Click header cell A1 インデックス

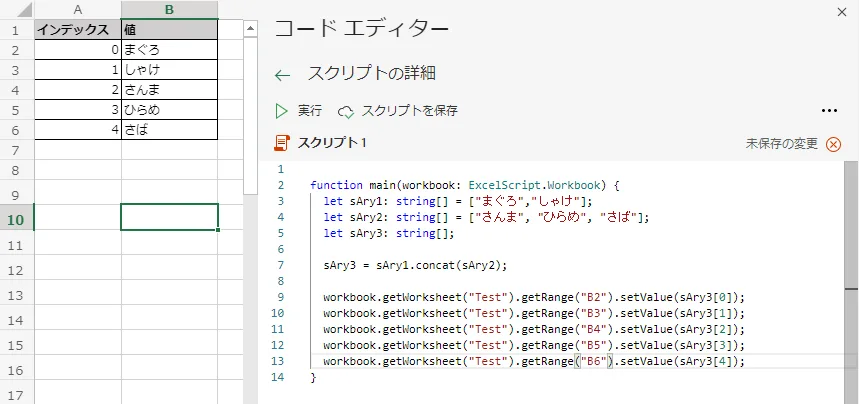coord(77,29)
